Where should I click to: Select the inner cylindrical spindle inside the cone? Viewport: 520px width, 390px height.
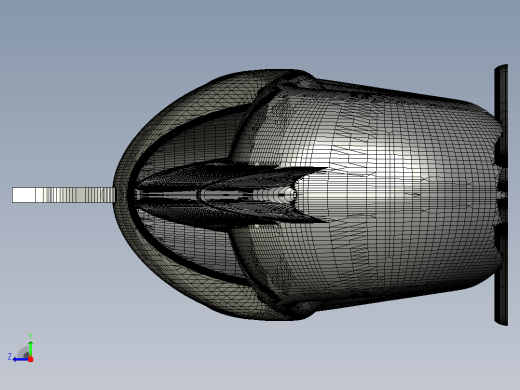(217, 195)
